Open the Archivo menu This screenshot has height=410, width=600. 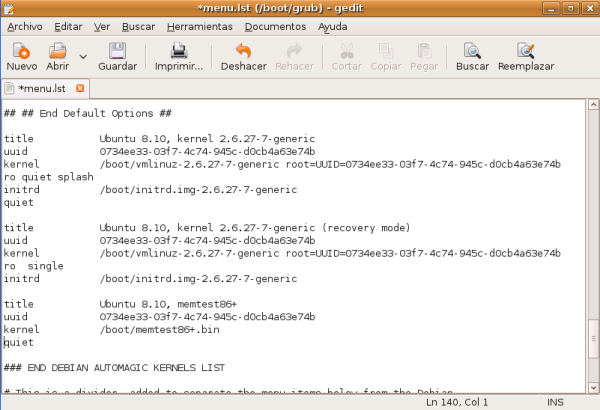pos(25,26)
